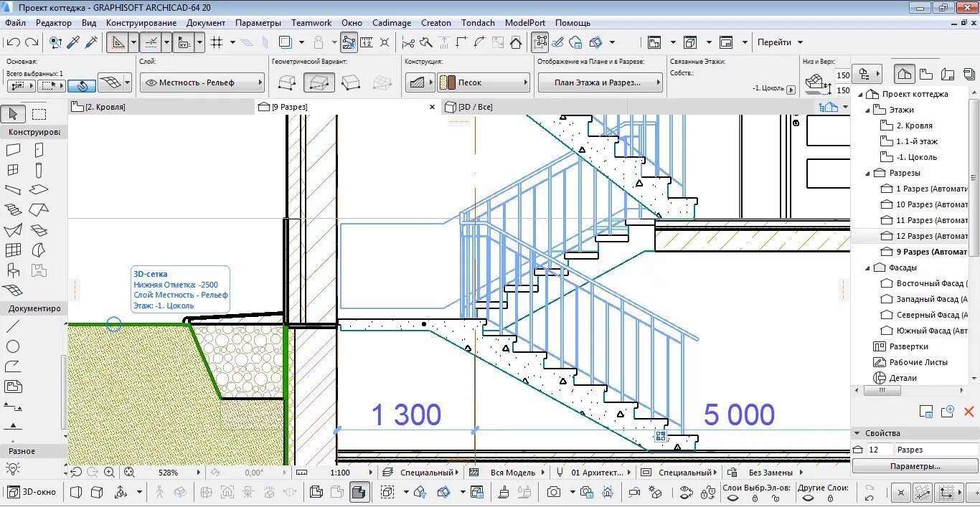Click the Параметры... button in Navigator
980x507 pixels.
tap(915, 466)
